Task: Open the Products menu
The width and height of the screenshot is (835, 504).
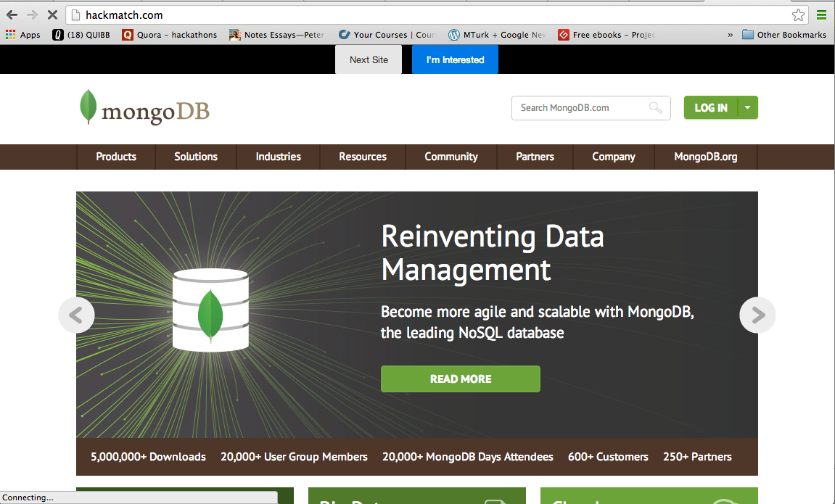Action: coord(116,157)
